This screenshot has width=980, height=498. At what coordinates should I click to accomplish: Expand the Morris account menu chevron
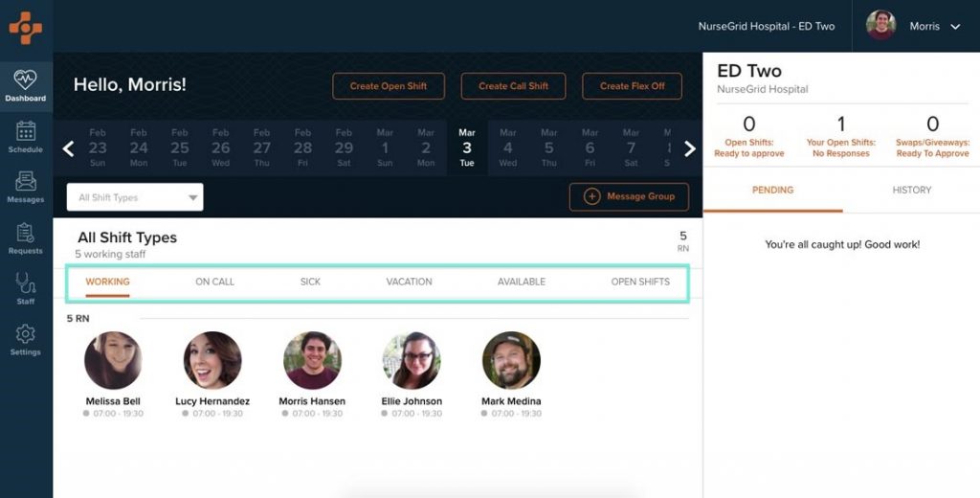955,27
